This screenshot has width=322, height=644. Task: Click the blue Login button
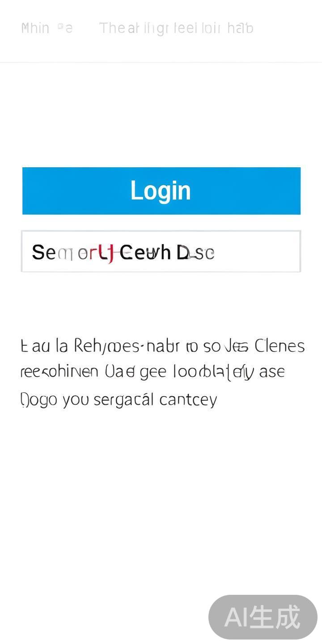point(161,191)
